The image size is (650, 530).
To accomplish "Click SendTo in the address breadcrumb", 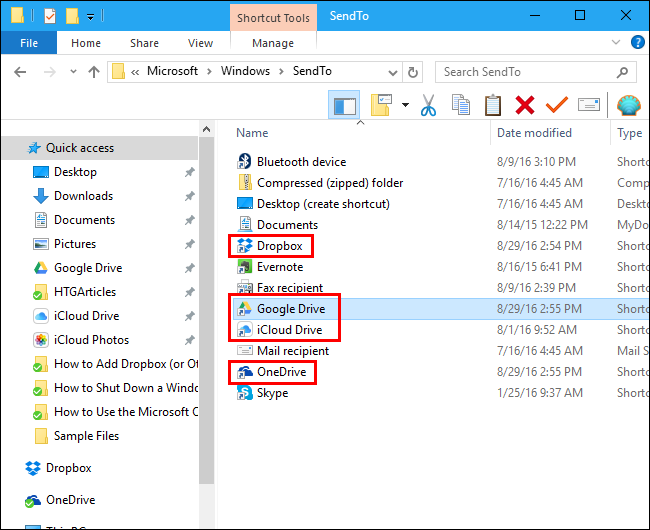I will coord(312,71).
